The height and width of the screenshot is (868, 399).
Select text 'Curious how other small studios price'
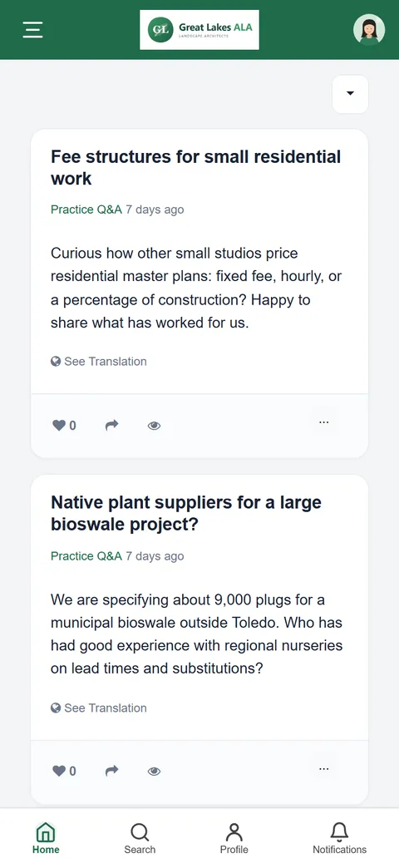(x=175, y=254)
